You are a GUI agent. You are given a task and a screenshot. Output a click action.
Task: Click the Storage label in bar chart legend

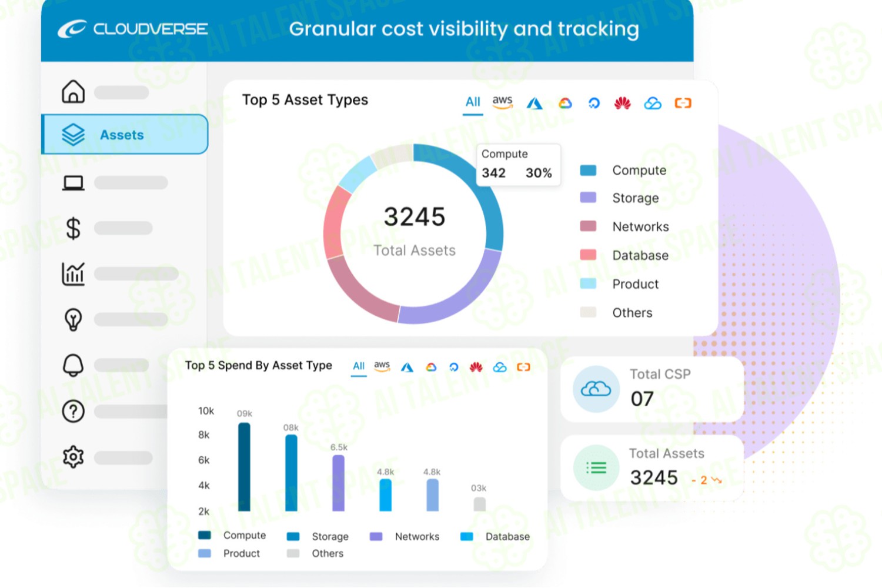[330, 536]
